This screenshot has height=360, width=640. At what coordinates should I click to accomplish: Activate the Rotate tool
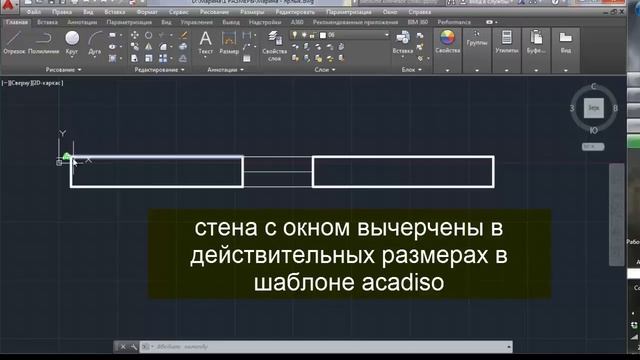coord(149,36)
